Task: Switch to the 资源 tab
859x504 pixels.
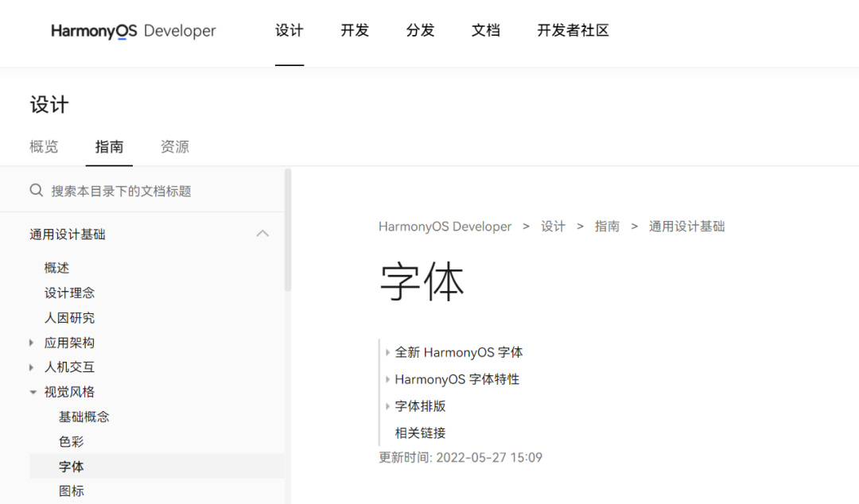Action: point(174,146)
